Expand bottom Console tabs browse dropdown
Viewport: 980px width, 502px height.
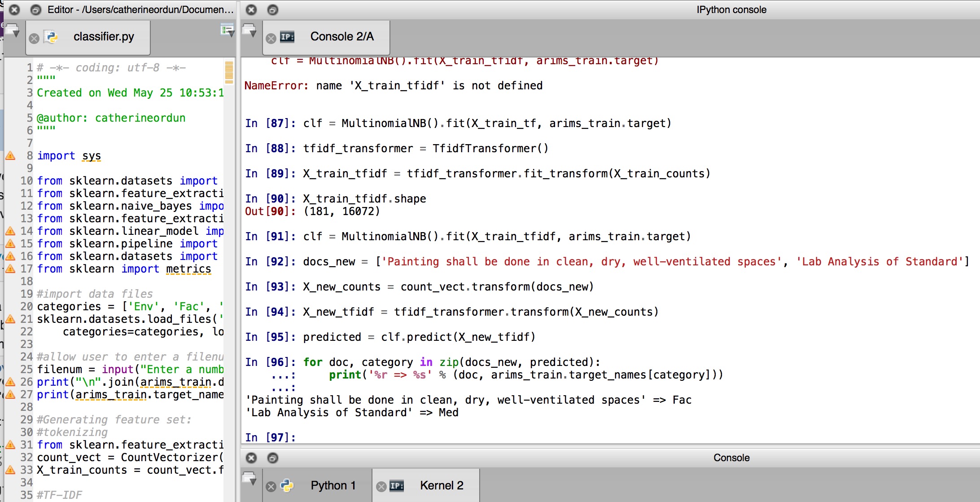point(249,479)
